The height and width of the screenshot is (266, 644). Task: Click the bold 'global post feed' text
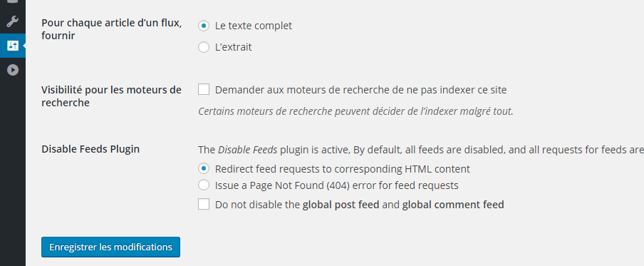[x=341, y=205]
